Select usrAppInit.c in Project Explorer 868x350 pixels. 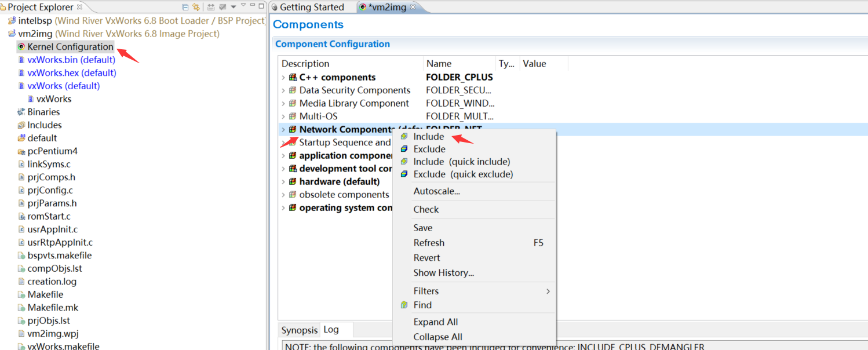point(52,229)
